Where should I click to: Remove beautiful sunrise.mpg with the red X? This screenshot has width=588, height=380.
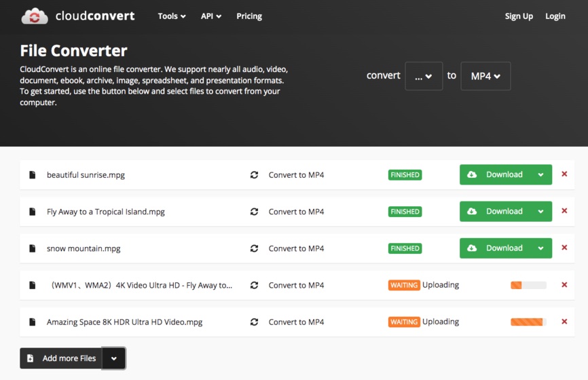click(x=564, y=174)
